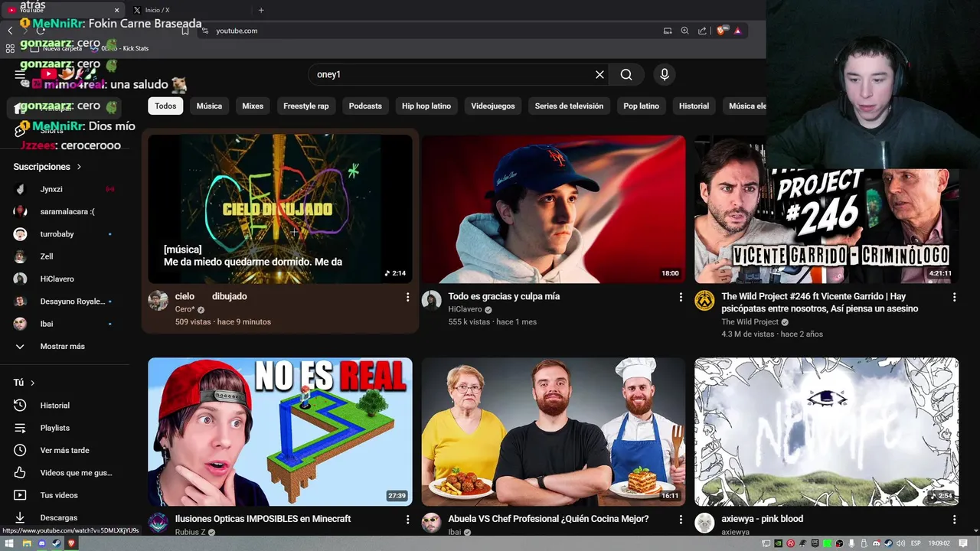Expand Suscripciones section arrow
The height and width of the screenshot is (551, 980).
point(79,167)
